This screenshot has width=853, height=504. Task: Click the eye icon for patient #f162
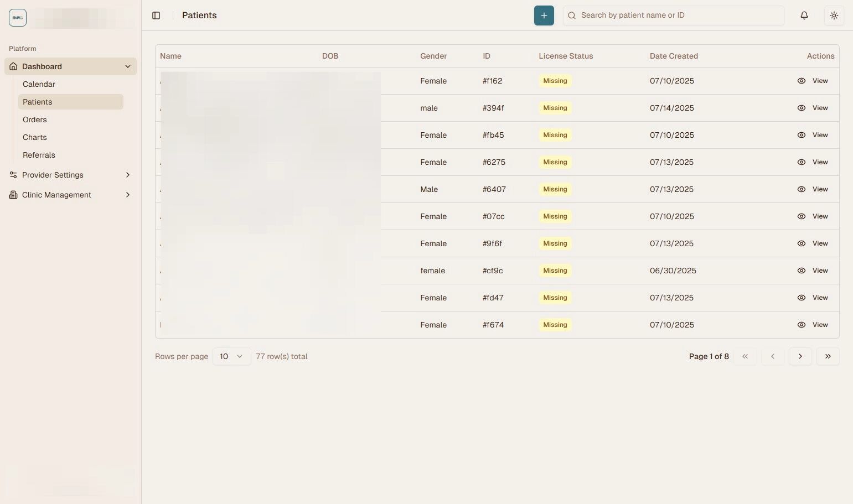pyautogui.click(x=801, y=81)
